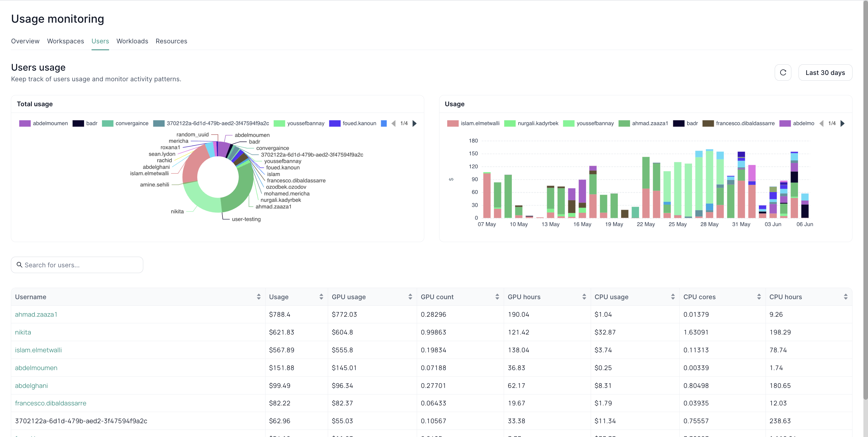Screen dimensions: 868x437
Task: Sort by CPU cores column arrows
Action: coord(759,297)
